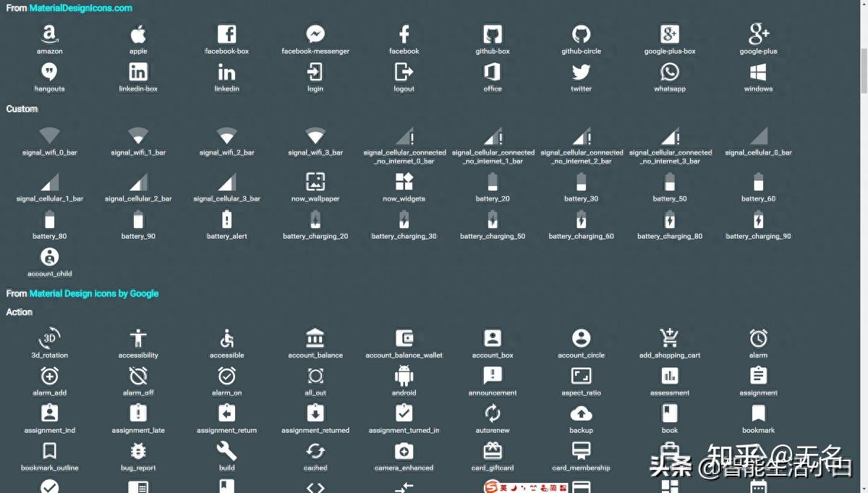Viewport: 868px width, 493px height.
Task: Choose the now_wallpaper icon
Action: point(315,182)
